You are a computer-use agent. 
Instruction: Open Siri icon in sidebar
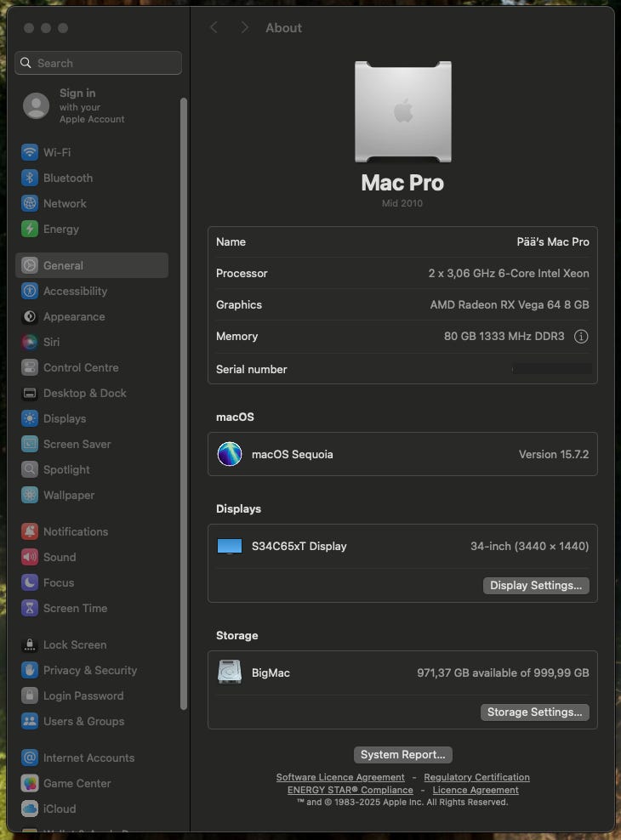click(30, 342)
